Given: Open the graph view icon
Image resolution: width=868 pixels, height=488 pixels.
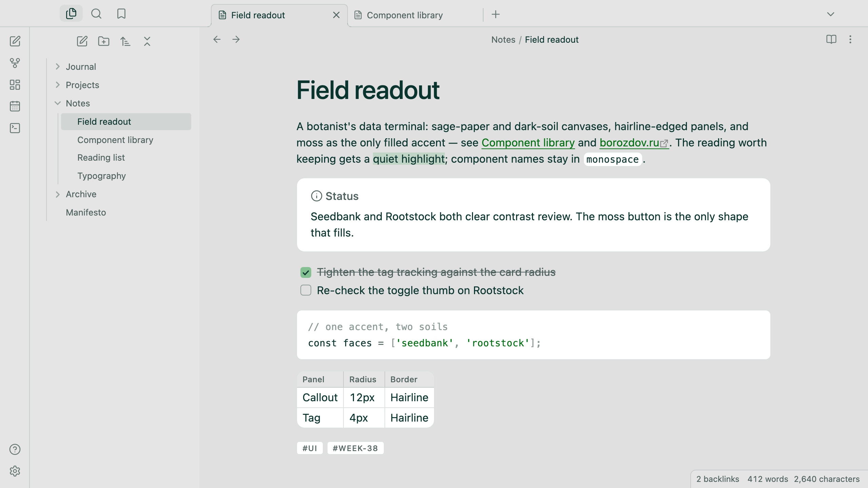Looking at the screenshot, I should [15, 63].
